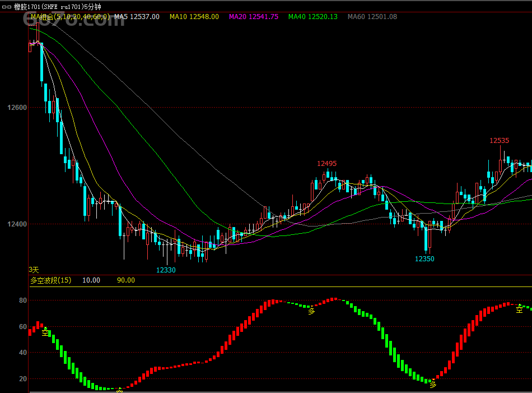Click the 多 signal near oscillator top

tap(311, 311)
